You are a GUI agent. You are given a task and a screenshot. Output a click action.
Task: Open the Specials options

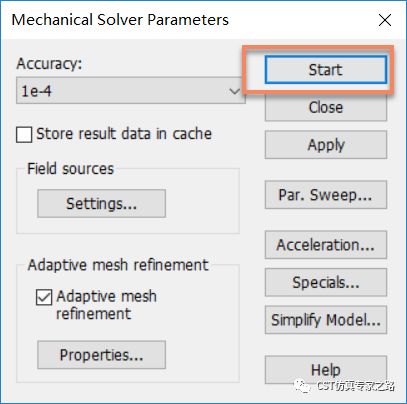326,282
